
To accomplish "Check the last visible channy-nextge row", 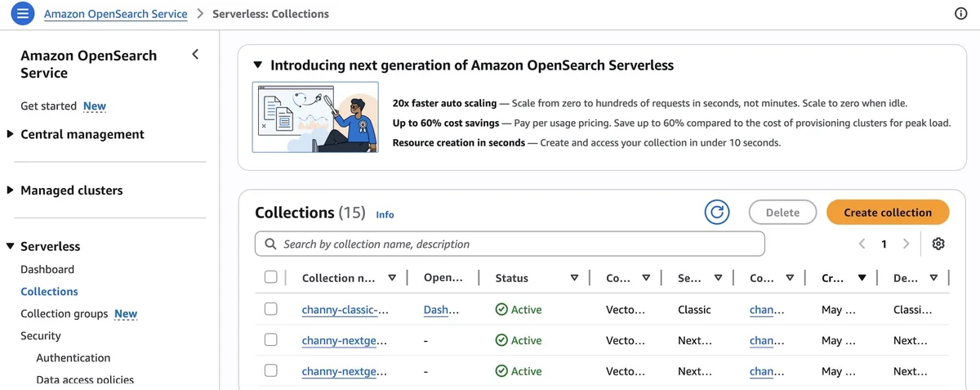I will click(271, 370).
